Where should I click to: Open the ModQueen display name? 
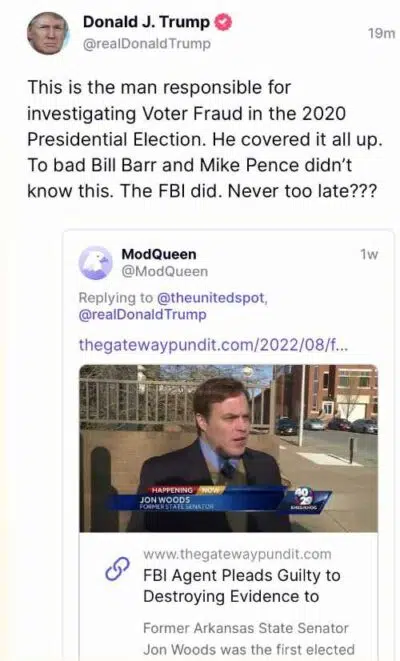159,254
